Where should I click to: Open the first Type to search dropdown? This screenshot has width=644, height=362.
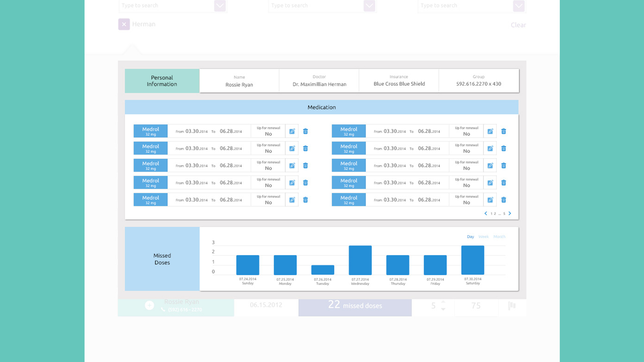(x=220, y=5)
